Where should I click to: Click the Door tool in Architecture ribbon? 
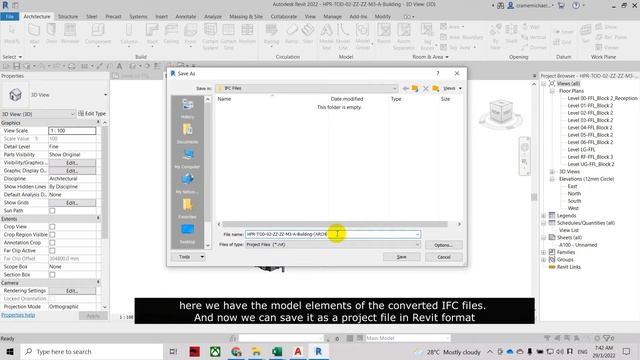click(x=51, y=33)
